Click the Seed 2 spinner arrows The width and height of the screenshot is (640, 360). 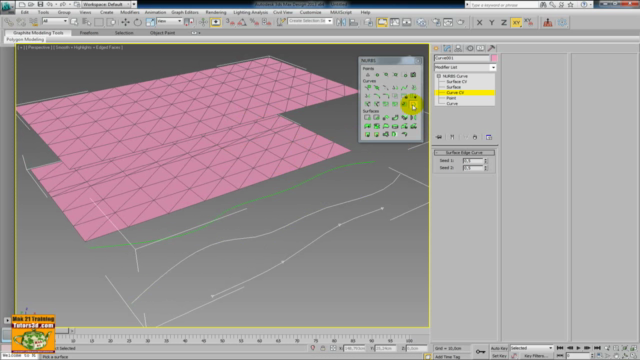coord(486,168)
